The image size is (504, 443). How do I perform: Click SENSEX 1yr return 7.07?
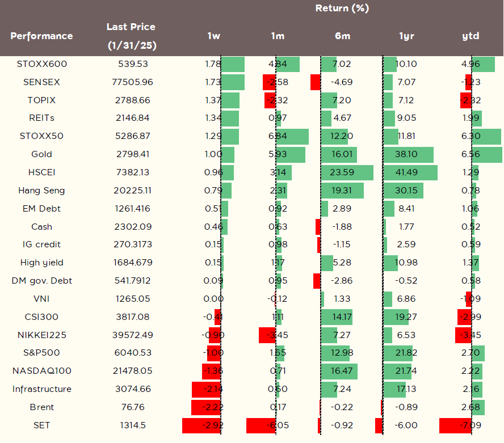406,82
